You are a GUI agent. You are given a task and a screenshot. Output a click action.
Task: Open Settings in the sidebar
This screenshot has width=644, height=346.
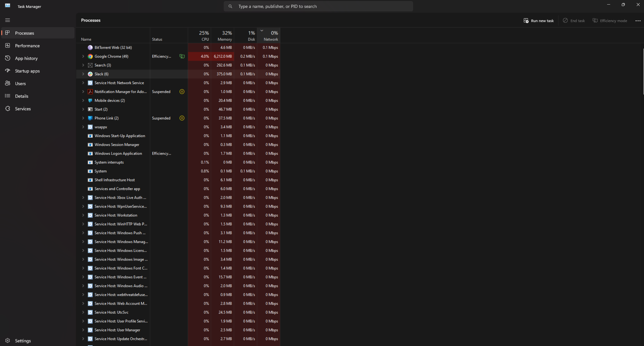tap(38, 341)
